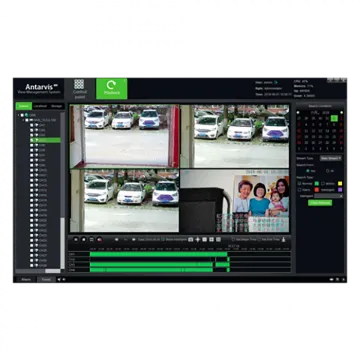Toggle the Motion search type checkbox
Image resolution: width=360 pixels, height=360 pixels.
(323, 183)
